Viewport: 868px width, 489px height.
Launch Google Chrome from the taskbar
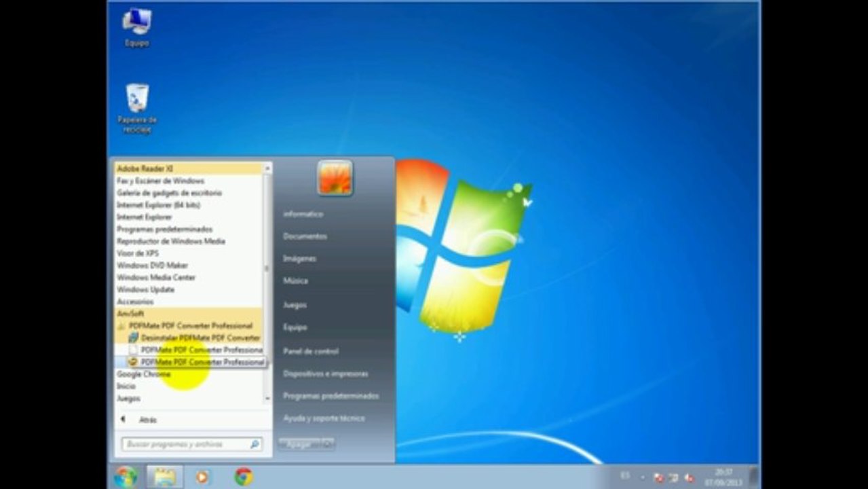pyautogui.click(x=244, y=477)
